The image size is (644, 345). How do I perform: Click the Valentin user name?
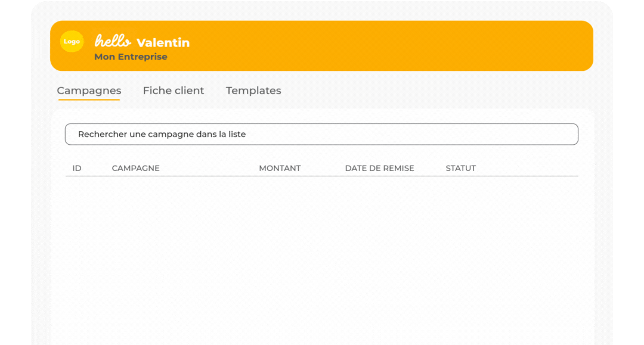click(x=163, y=42)
